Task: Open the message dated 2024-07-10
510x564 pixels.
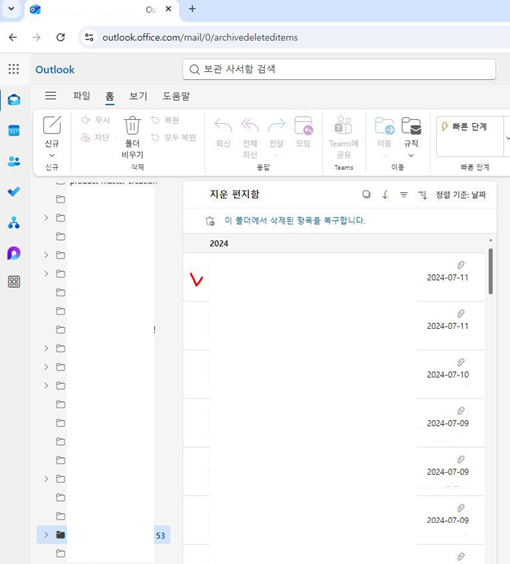Action: (334, 374)
